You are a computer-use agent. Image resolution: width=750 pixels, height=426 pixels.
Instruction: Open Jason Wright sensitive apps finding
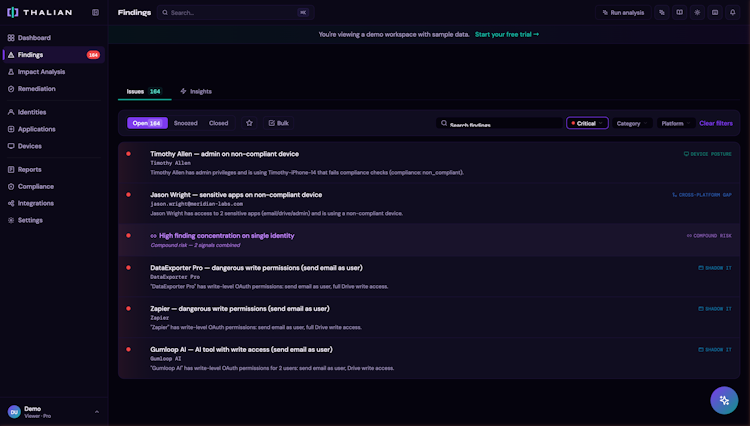coord(429,204)
